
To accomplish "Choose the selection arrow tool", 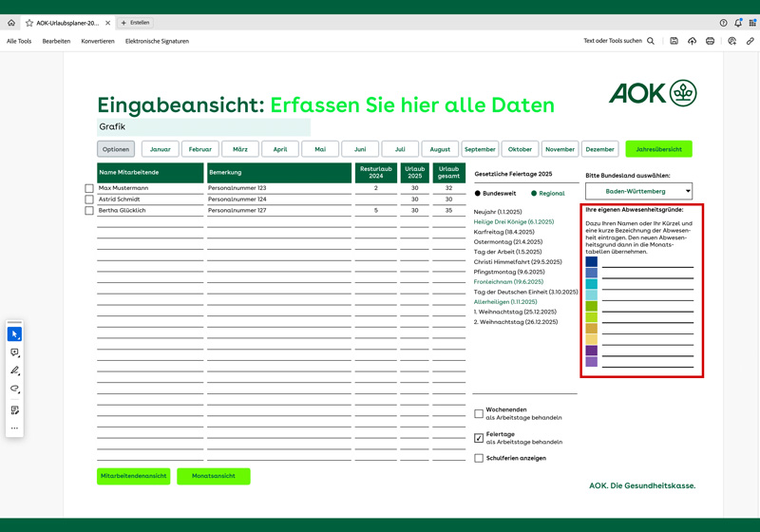I will 14,333.
